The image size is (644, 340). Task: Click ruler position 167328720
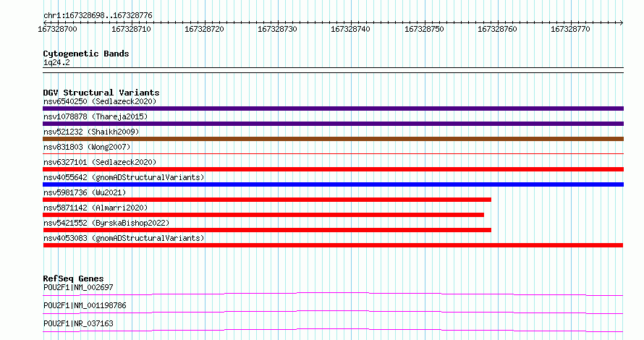coord(204,29)
